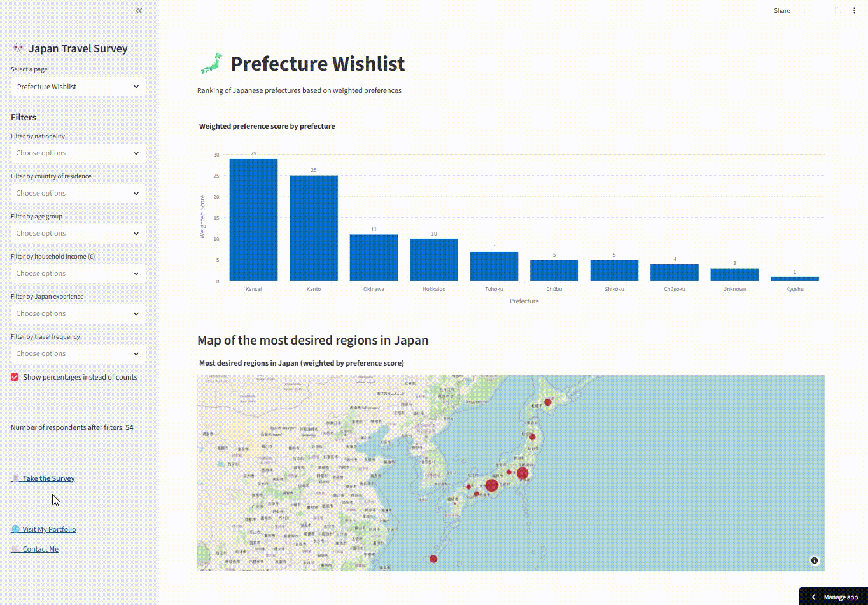
Task: Collapse the sidebar using the double-chevron icon
Action: pyautogui.click(x=139, y=10)
